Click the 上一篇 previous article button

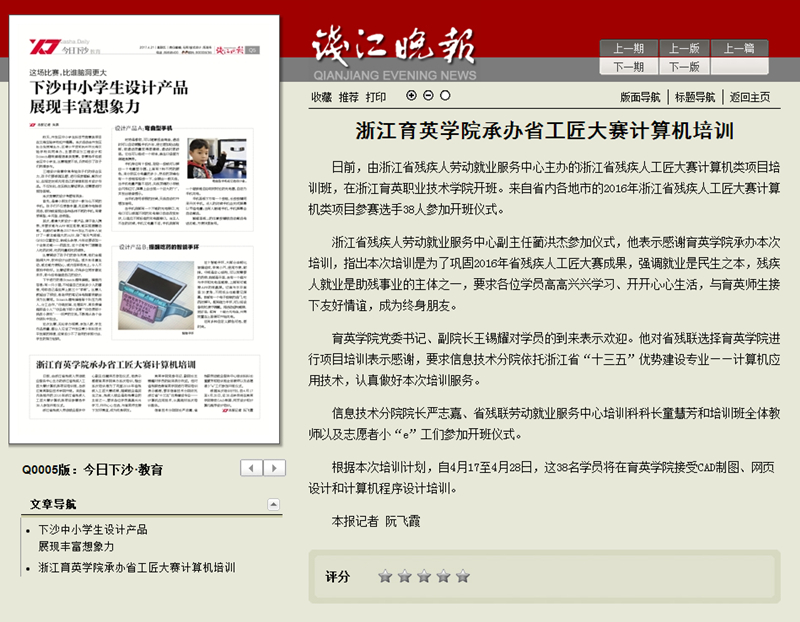pos(740,48)
